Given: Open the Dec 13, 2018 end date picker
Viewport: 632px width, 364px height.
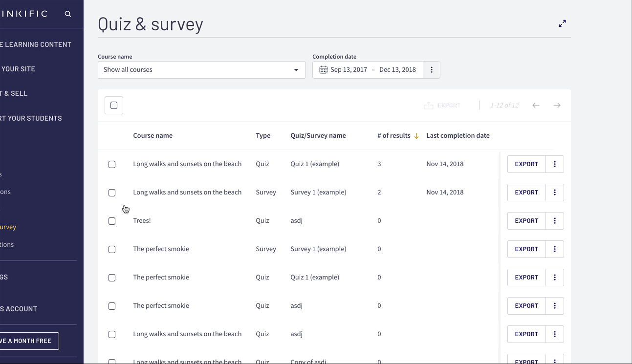Looking at the screenshot, I should tap(397, 70).
